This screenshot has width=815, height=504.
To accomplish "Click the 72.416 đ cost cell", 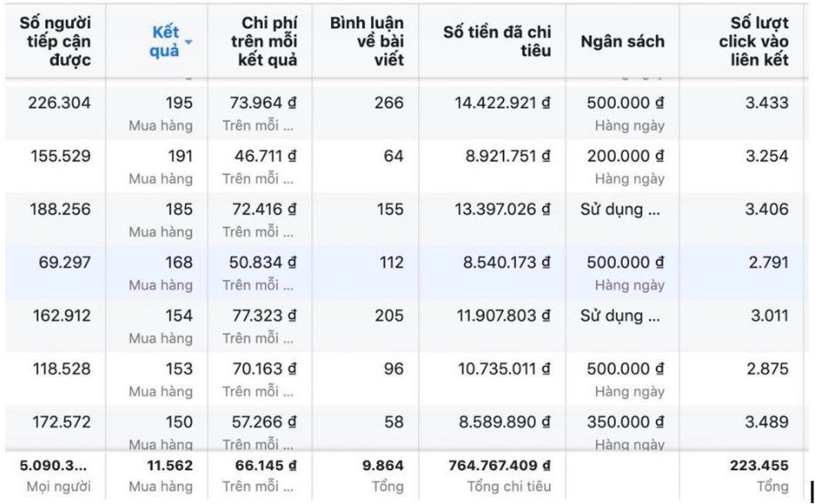I will [264, 209].
